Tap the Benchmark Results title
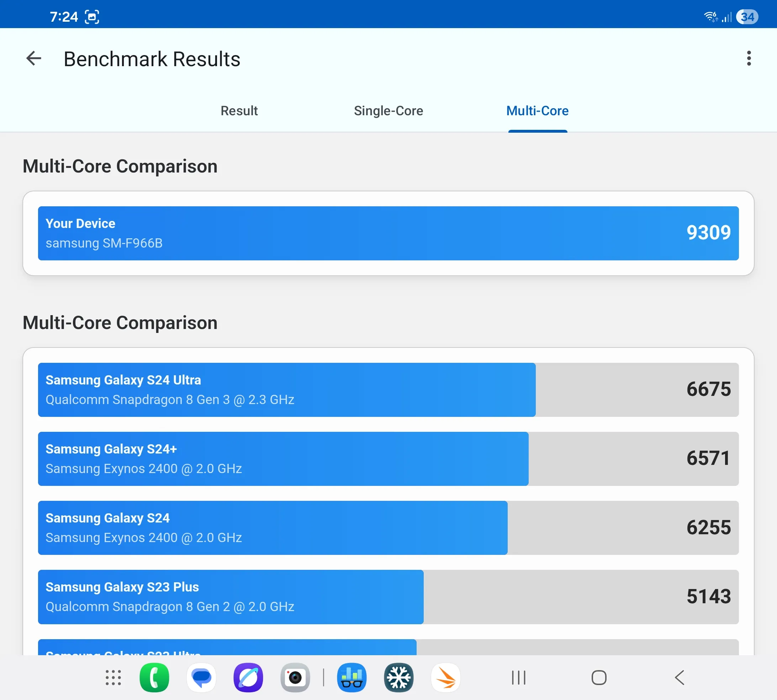This screenshot has width=777, height=700. coord(152,59)
